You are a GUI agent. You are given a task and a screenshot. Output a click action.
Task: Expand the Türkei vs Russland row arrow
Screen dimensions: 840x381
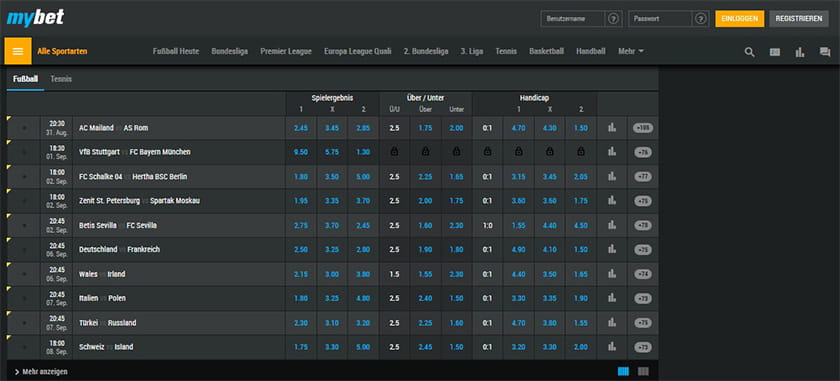24,323
